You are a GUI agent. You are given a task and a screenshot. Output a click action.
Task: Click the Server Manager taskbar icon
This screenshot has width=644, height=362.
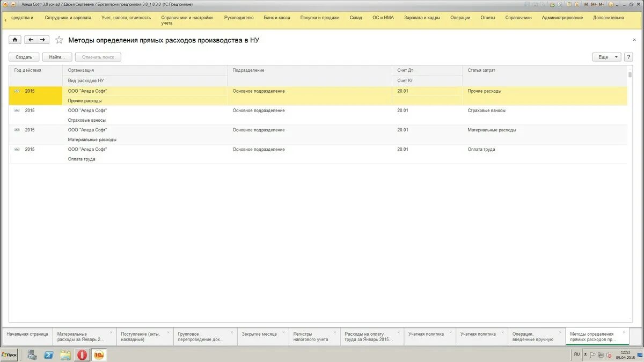[32, 355]
